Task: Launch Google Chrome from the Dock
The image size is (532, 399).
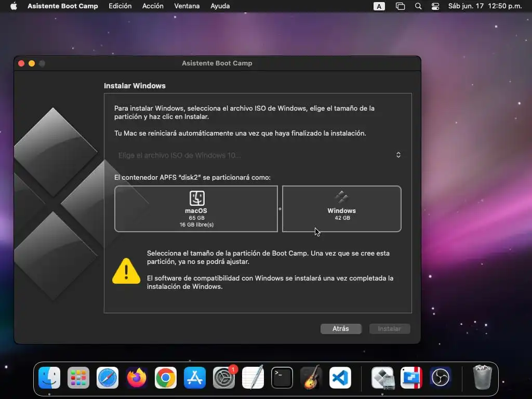Action: point(166,378)
